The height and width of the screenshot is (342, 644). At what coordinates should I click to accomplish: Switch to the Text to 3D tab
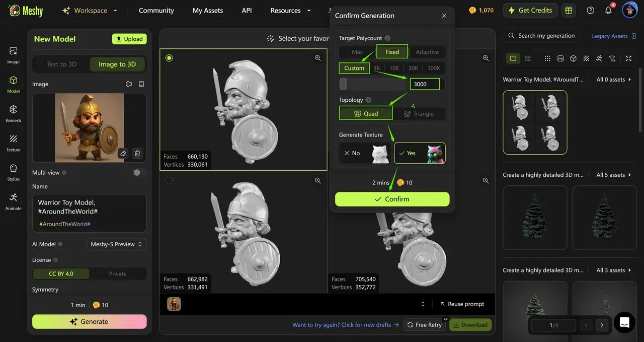tap(61, 64)
